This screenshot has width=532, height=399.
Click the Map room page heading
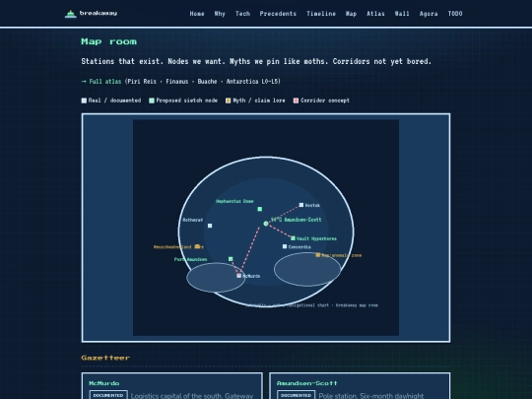[x=109, y=41]
